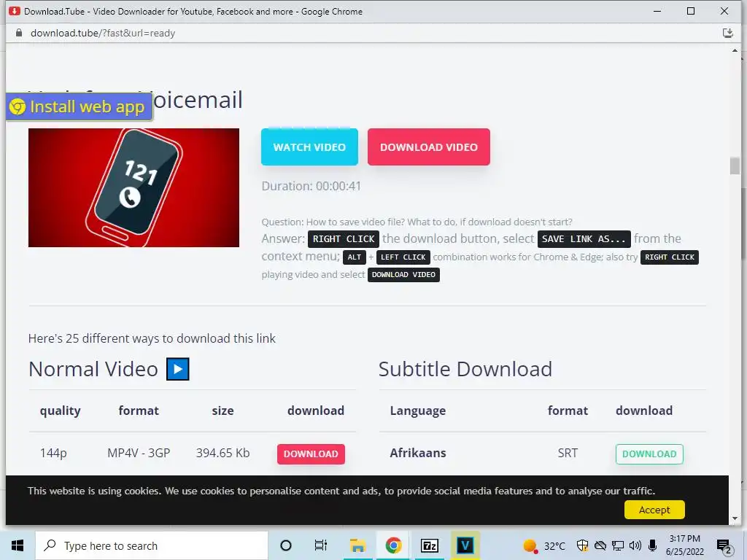Click the WATCH VIDEO button

[309, 147]
